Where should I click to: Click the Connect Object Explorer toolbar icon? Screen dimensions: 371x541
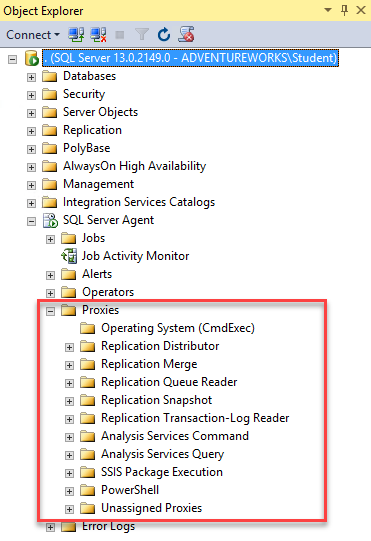[x=76, y=35]
